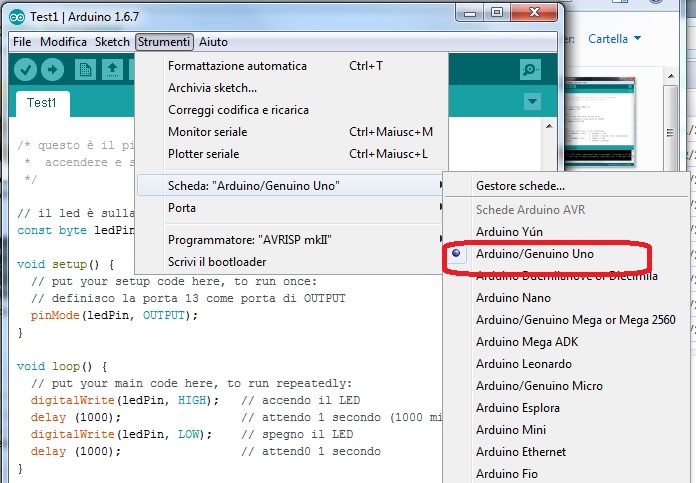This screenshot has width=696, height=483.
Task: Open the Cartella dropdown in background window
Action: click(614, 39)
